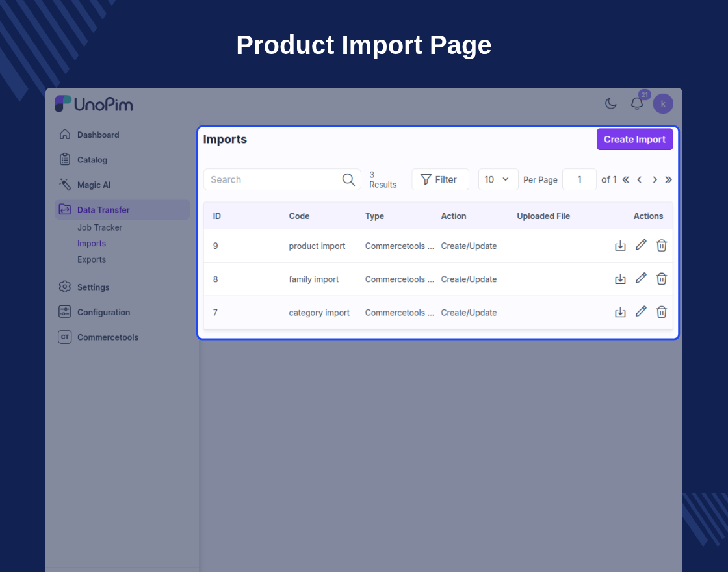
Task: Open notifications bell icon
Action: 637,103
